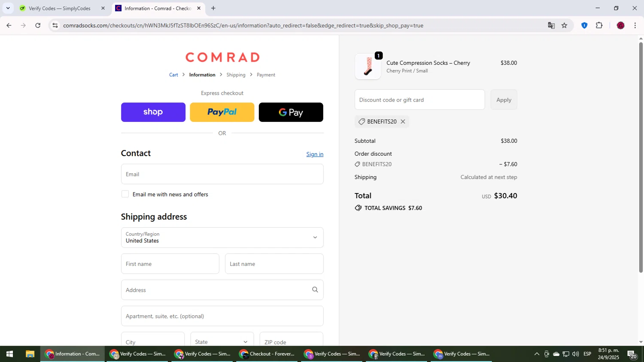The height and width of the screenshot is (362, 644).
Task: Select the Shipping breadcrumb step
Action: point(236,75)
